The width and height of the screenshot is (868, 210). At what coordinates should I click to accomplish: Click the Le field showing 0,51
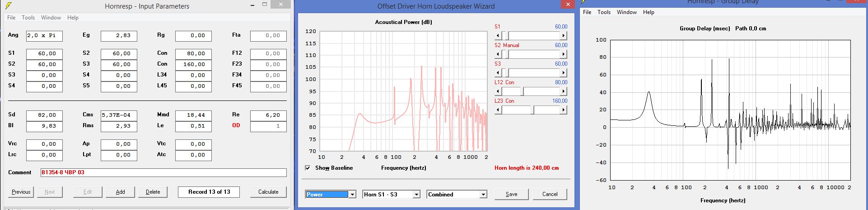(x=193, y=126)
